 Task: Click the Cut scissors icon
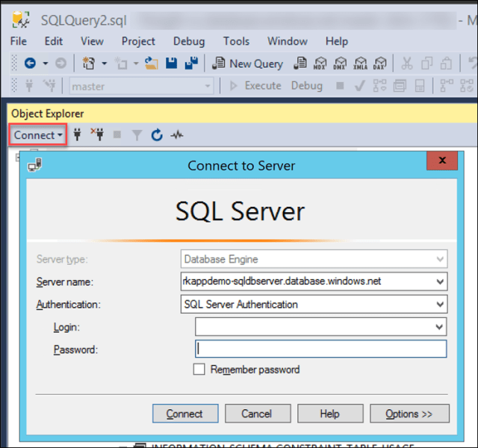tap(406, 63)
